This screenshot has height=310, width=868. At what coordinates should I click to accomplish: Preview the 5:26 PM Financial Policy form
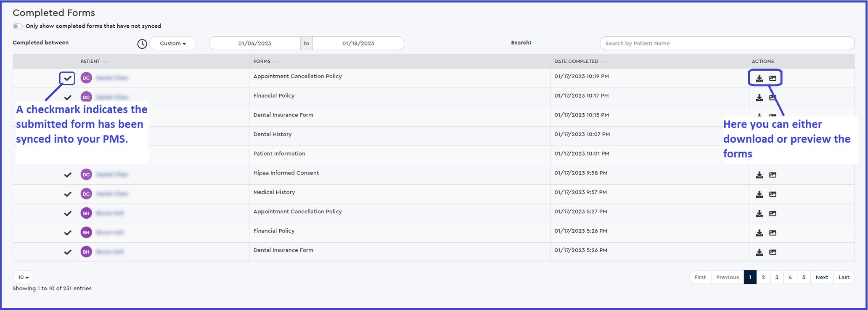click(773, 233)
